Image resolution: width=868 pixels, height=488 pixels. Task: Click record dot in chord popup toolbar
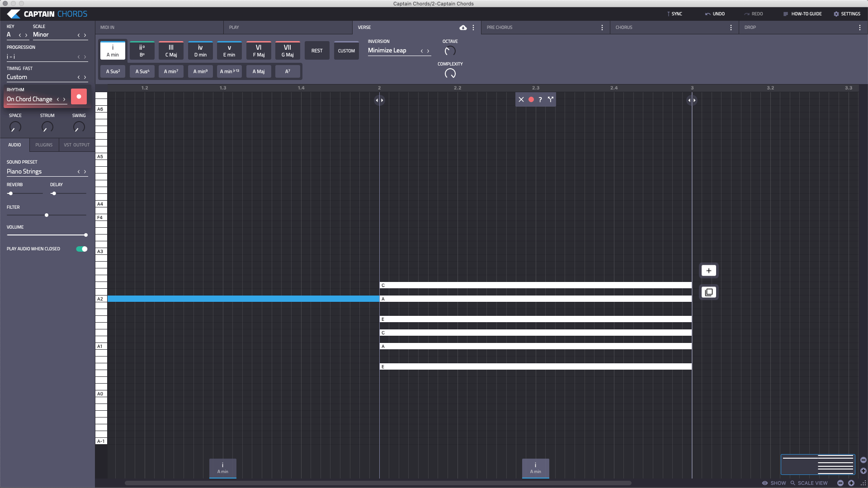[531, 99]
